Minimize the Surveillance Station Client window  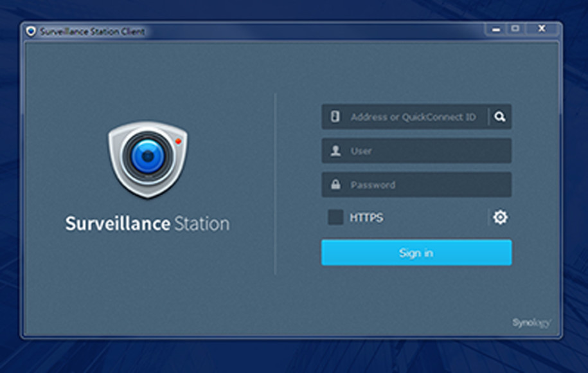(496, 29)
